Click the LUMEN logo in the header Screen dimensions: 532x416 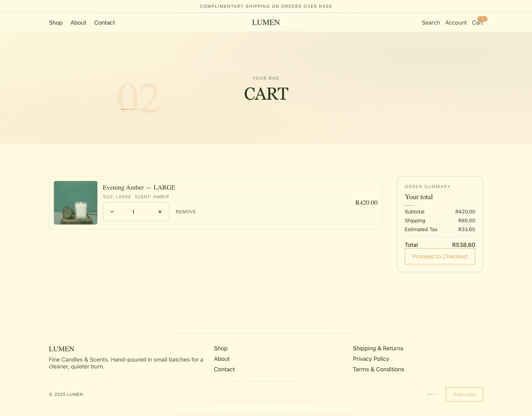point(266,22)
